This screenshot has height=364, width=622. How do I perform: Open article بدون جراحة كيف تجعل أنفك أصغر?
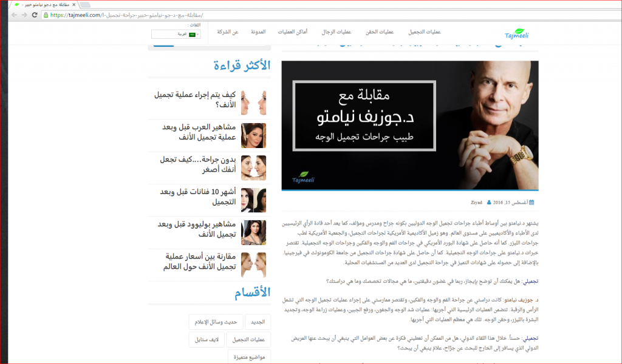click(197, 164)
